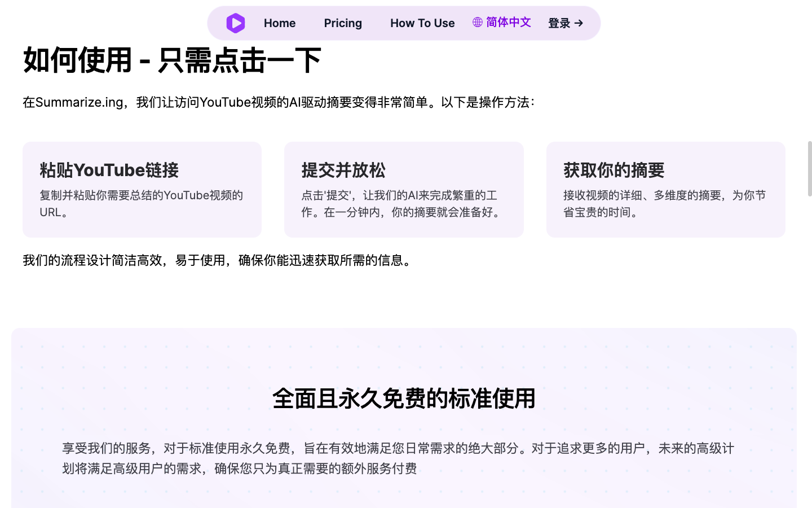The height and width of the screenshot is (508, 812).
Task: Click the 享受我们的服务 paragraph
Action: tap(398, 458)
